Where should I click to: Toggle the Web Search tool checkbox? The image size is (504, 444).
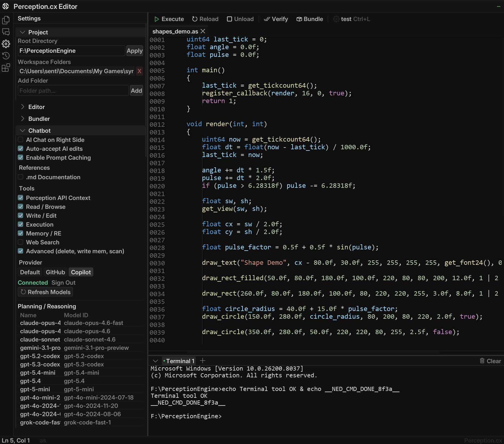click(x=21, y=242)
